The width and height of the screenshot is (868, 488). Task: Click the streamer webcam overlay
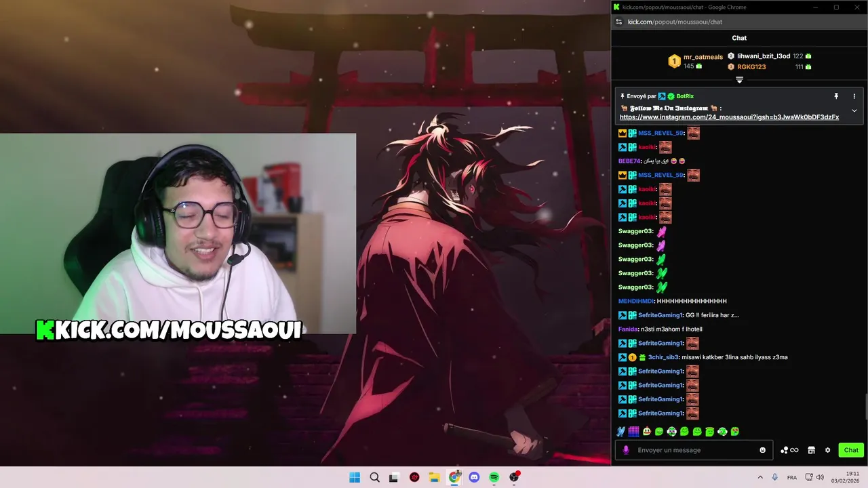[178, 234]
